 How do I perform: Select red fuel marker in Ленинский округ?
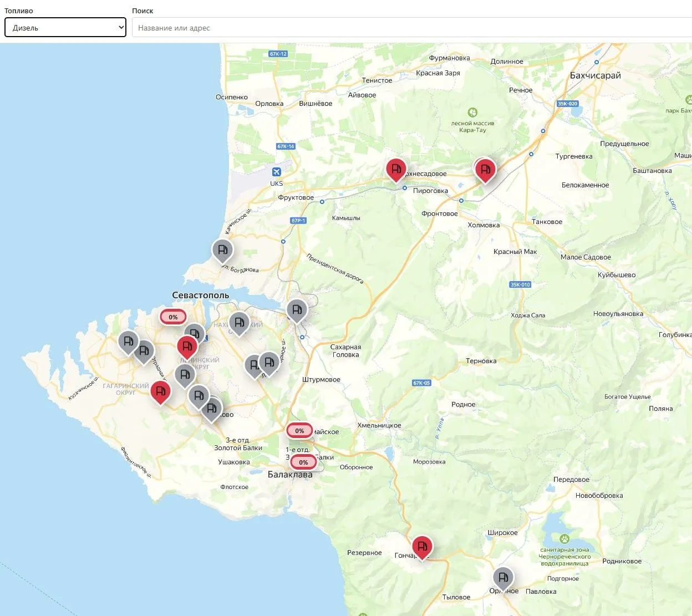(x=187, y=347)
